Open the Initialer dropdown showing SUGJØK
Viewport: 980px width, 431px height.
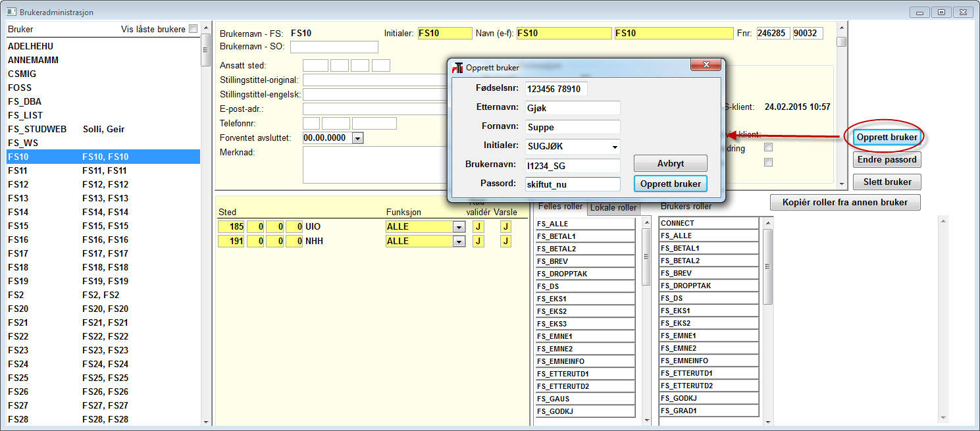(x=615, y=147)
